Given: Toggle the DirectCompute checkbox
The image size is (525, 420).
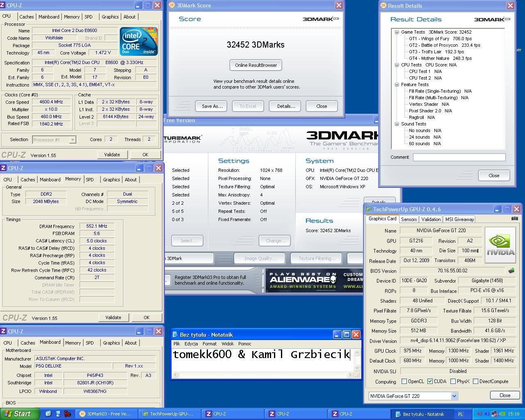Looking at the screenshot, I should [475, 381].
